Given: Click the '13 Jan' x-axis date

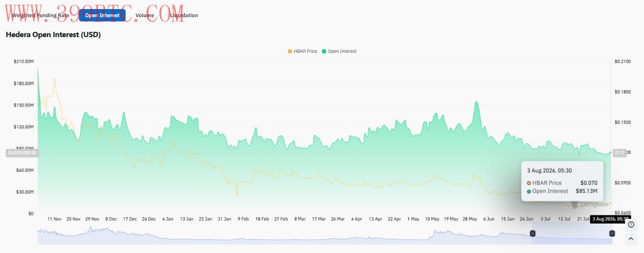Looking at the screenshot, I should 187,219.
